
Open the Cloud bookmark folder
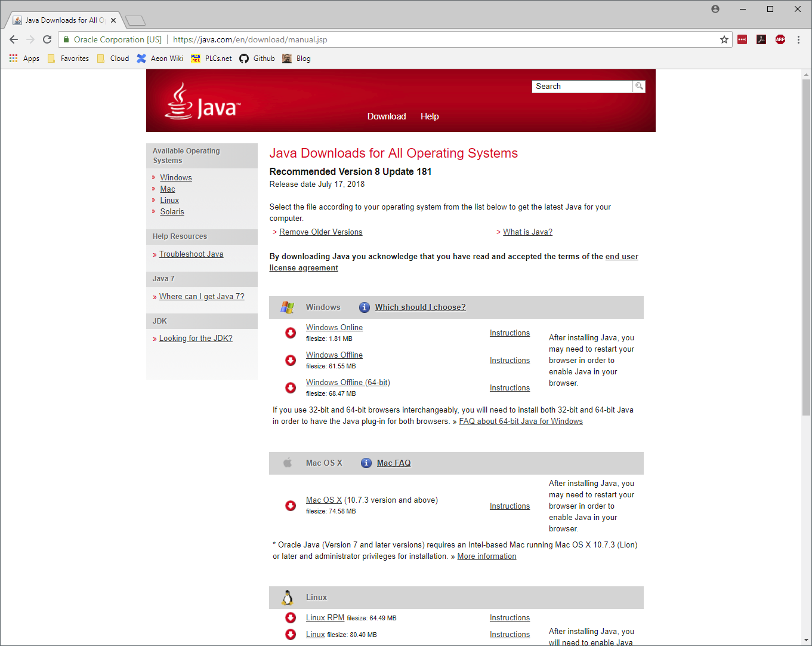coord(113,59)
